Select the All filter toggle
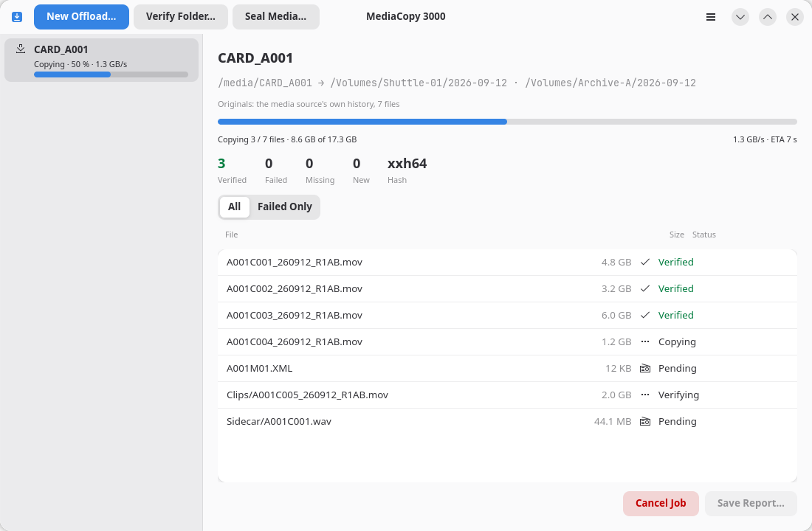Screen dimensions: 812x531 (234, 207)
